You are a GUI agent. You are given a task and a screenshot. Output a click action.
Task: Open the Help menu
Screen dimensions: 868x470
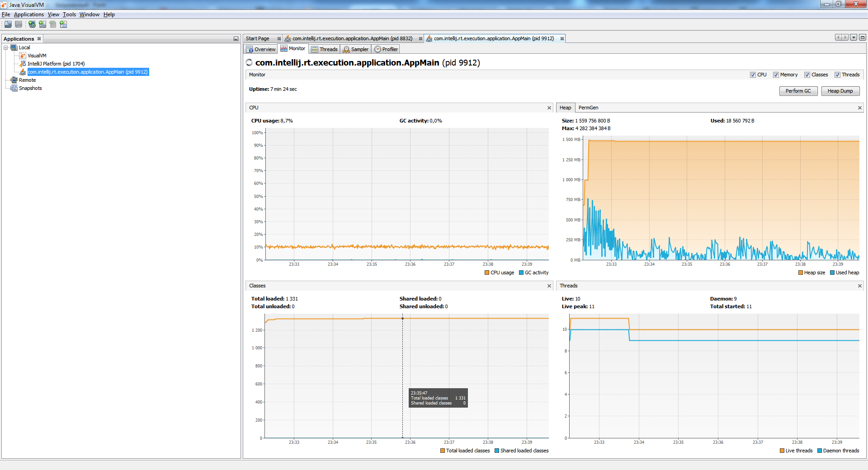109,14
